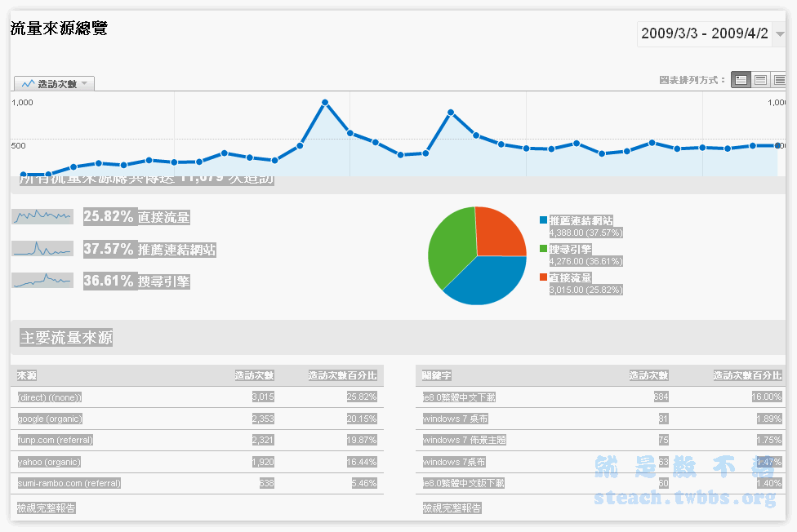The height and width of the screenshot is (532, 797).
Task: Click the 5.46% cell
Action: (364, 483)
